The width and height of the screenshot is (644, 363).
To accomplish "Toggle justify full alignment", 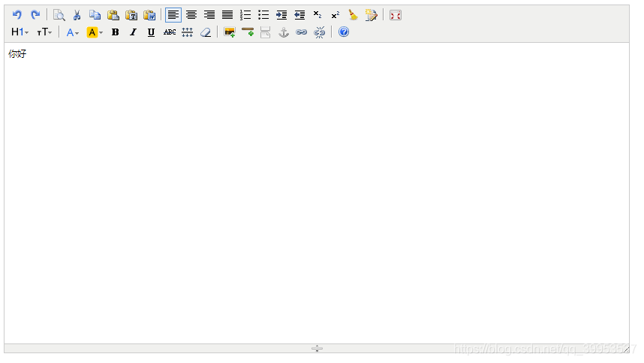I will click(x=227, y=15).
